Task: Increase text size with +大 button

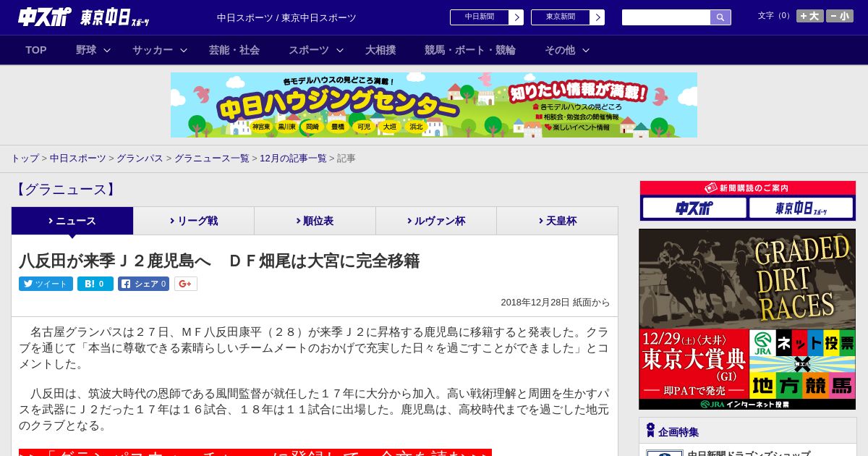Action: pyautogui.click(x=810, y=16)
